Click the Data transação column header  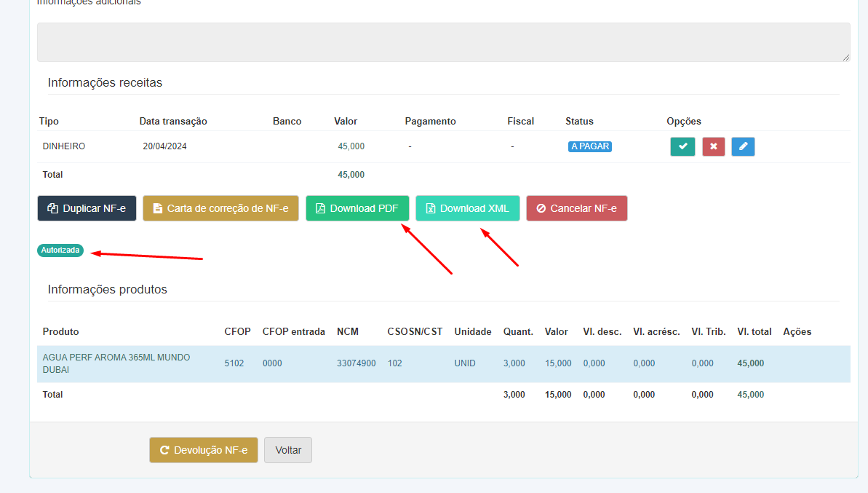[x=173, y=122]
